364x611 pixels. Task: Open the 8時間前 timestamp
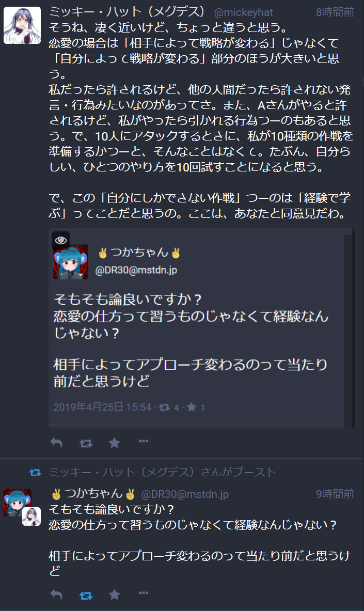pos(335,12)
